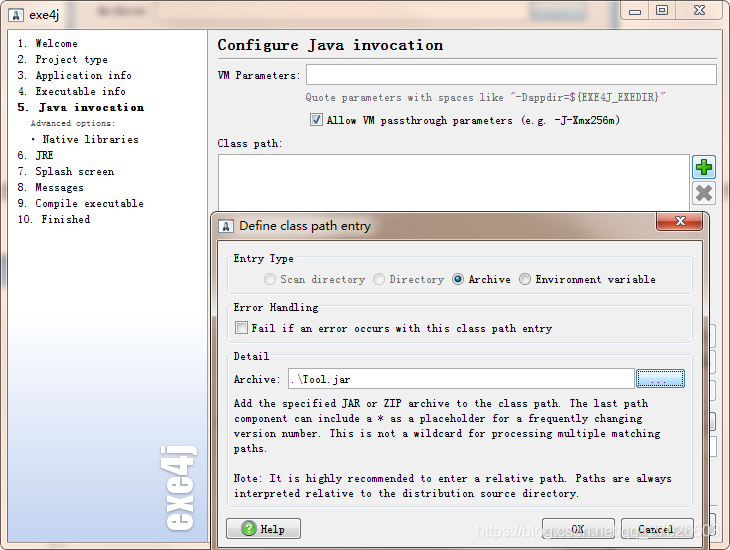Go to step 6 JRE
Image resolution: width=730 pixels, height=550 pixels.
(35, 155)
